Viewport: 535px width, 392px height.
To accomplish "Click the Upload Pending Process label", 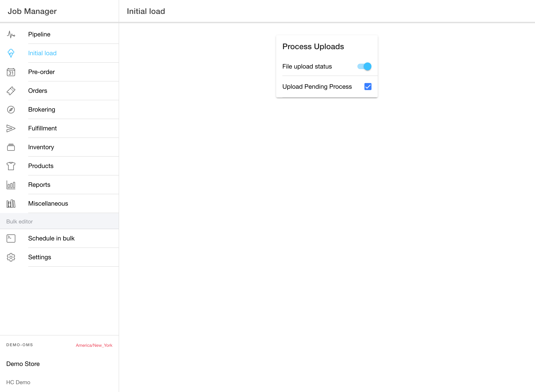I will [317, 87].
